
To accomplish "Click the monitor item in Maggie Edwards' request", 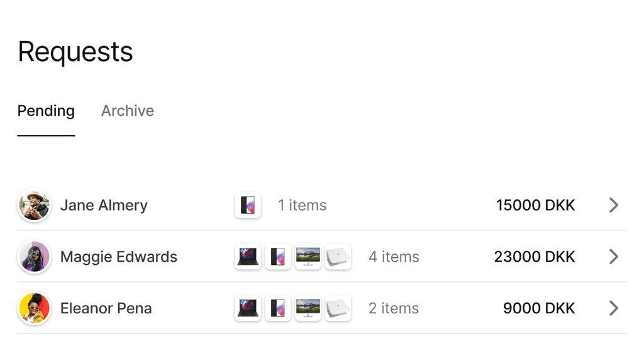I will point(308,257).
